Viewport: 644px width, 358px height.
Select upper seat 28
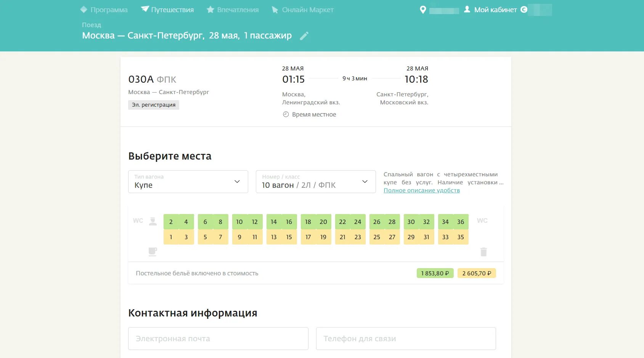click(x=392, y=222)
